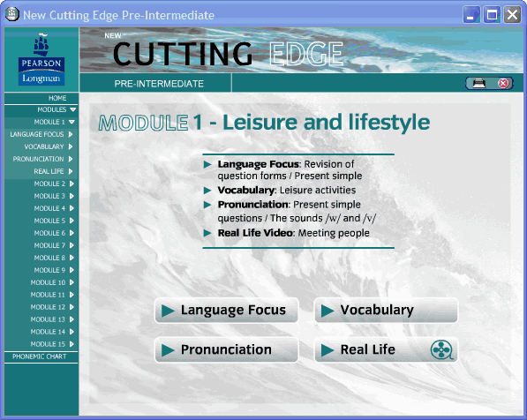Collapse the MODULES menu arrow
This screenshot has width=527, height=420.
(x=73, y=109)
